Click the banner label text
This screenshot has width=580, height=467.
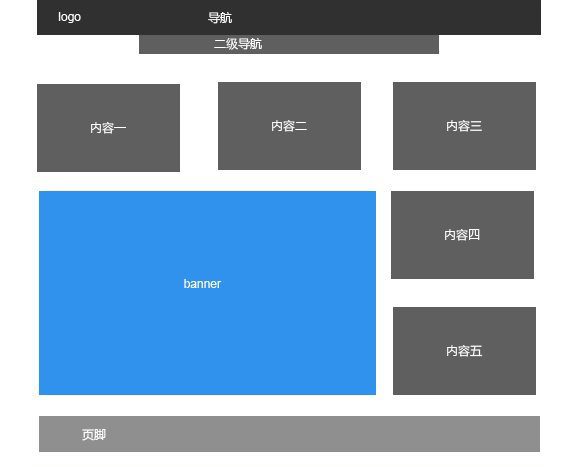202,284
